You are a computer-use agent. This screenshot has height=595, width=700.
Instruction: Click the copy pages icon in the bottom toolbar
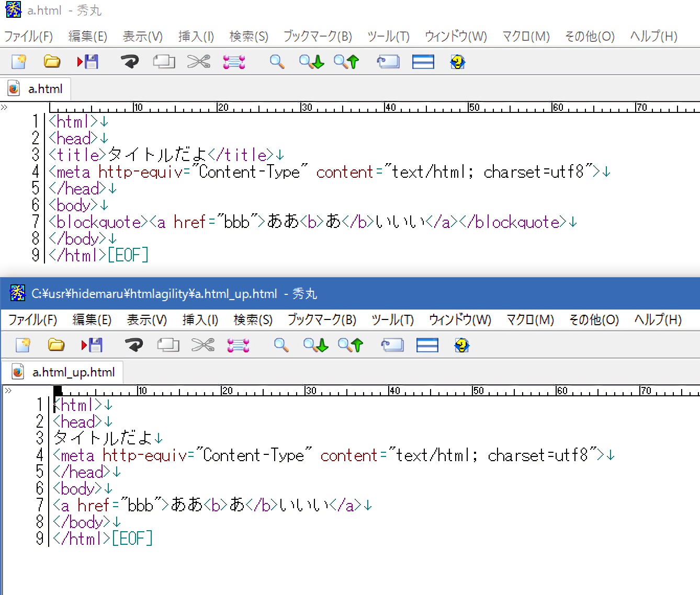(168, 345)
